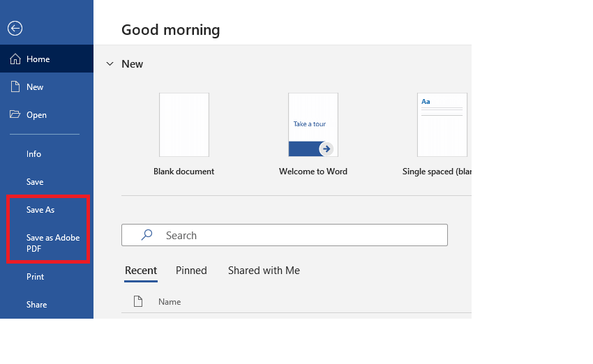Image resolution: width=593 pixels, height=364 pixels.
Task: Click into the Search input field
Action: (x=300, y=236)
